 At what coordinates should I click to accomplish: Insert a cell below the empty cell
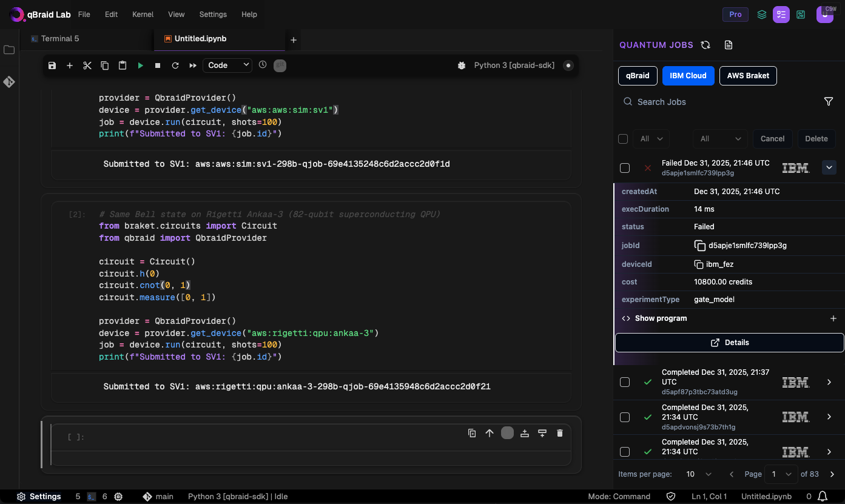click(542, 433)
